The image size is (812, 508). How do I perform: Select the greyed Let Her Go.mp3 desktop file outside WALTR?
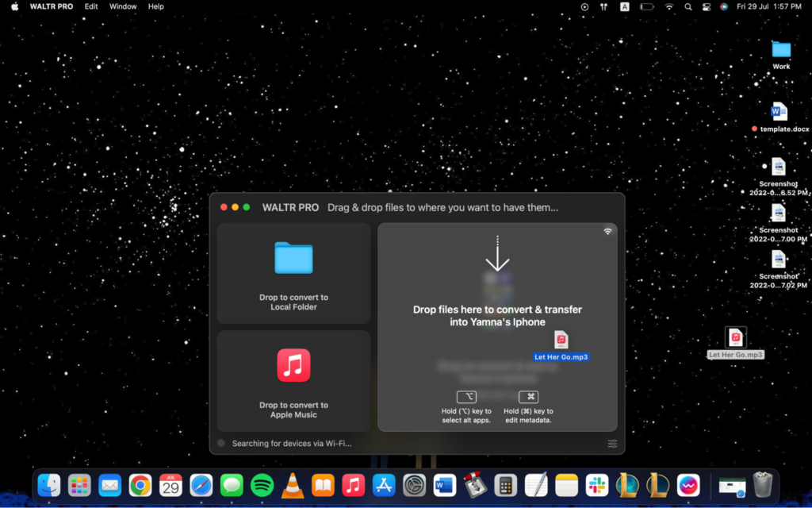[x=735, y=343]
